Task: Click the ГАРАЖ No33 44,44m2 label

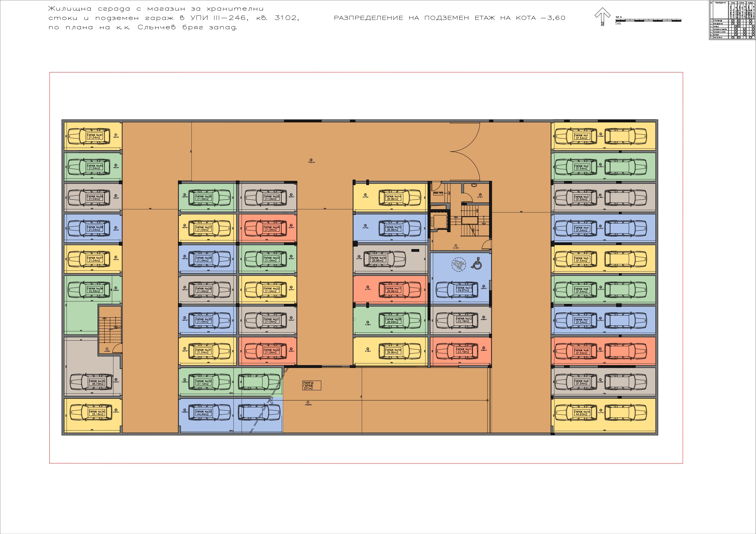Action: click(x=203, y=413)
